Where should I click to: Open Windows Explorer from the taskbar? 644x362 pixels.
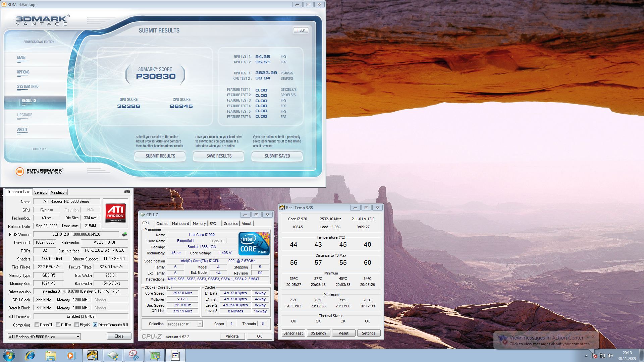[51, 355]
